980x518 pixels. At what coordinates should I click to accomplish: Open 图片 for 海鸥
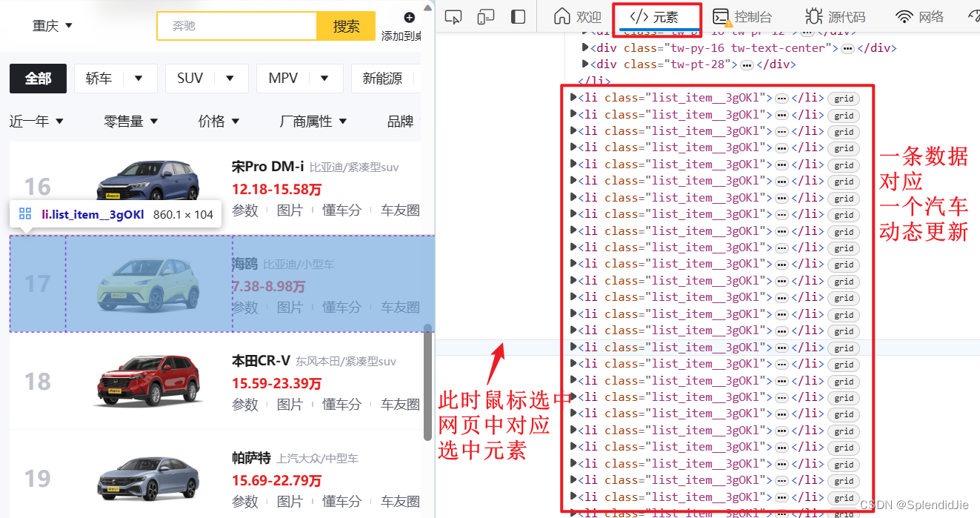click(290, 307)
